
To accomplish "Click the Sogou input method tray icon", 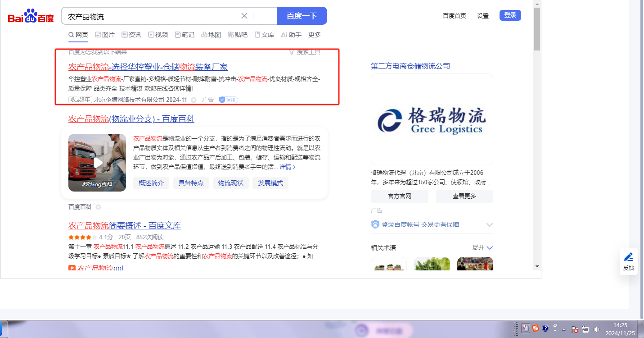I will click(536, 328).
